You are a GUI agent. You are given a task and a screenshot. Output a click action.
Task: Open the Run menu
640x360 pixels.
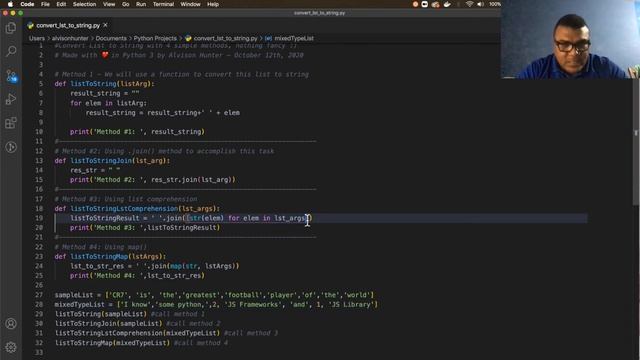[x=141, y=4]
